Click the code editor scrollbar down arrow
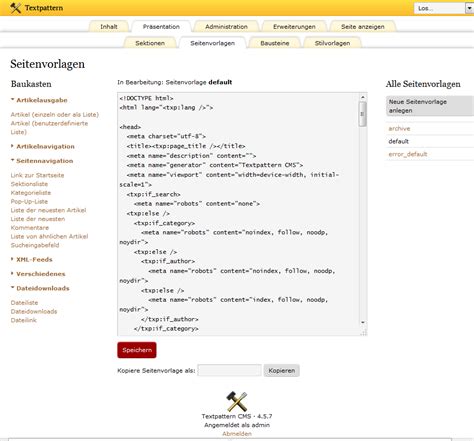The width and height of the screenshot is (474, 441). click(363, 322)
